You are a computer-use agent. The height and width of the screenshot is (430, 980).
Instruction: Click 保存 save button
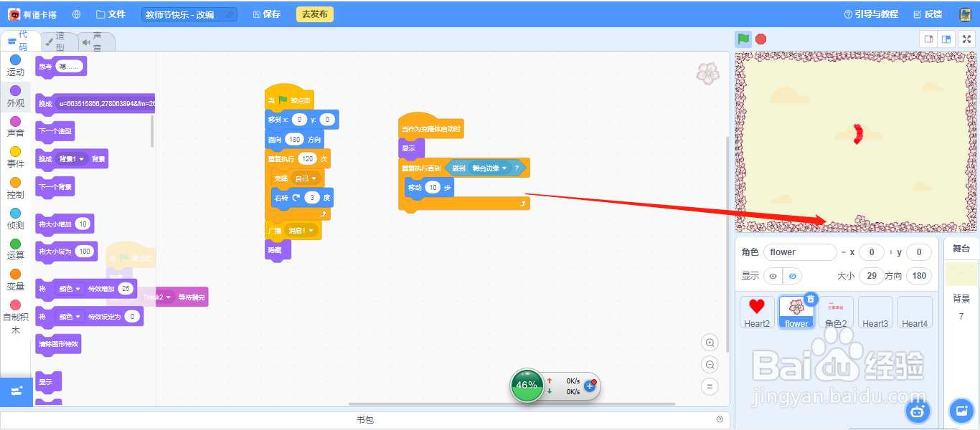(x=267, y=14)
